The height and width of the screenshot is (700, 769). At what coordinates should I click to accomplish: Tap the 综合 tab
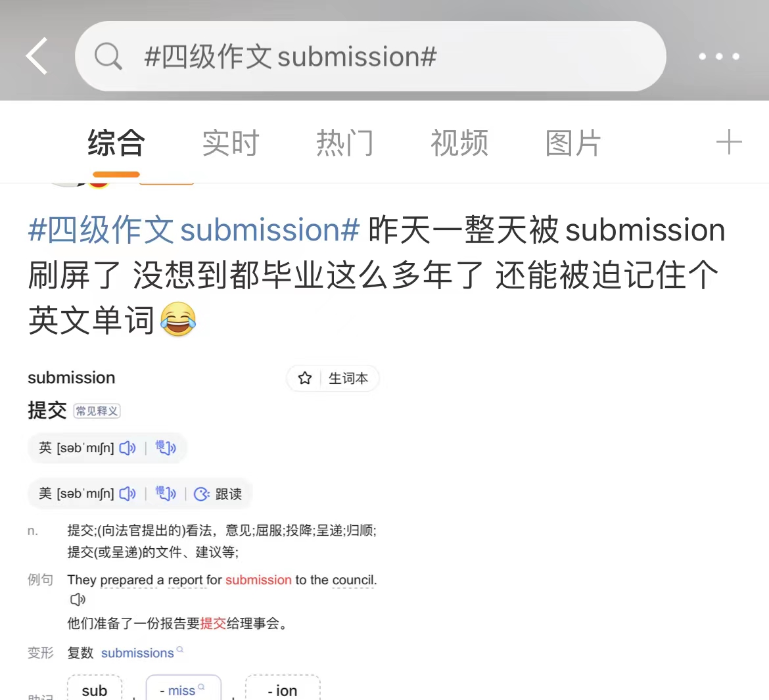(116, 143)
